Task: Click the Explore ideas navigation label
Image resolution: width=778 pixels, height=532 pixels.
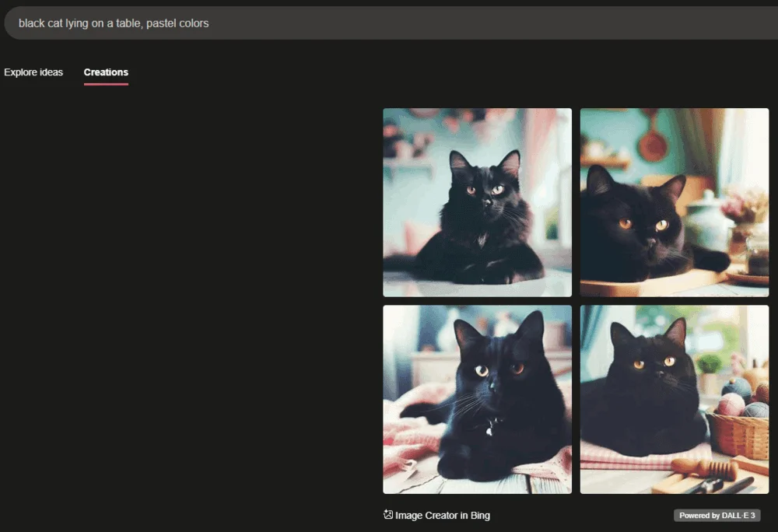Action: pos(33,72)
